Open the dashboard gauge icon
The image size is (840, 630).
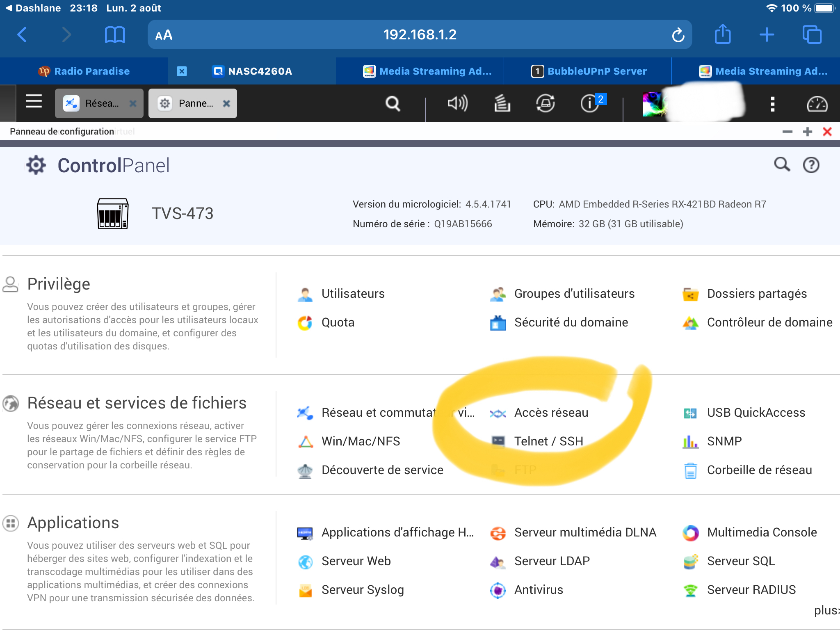click(x=817, y=104)
